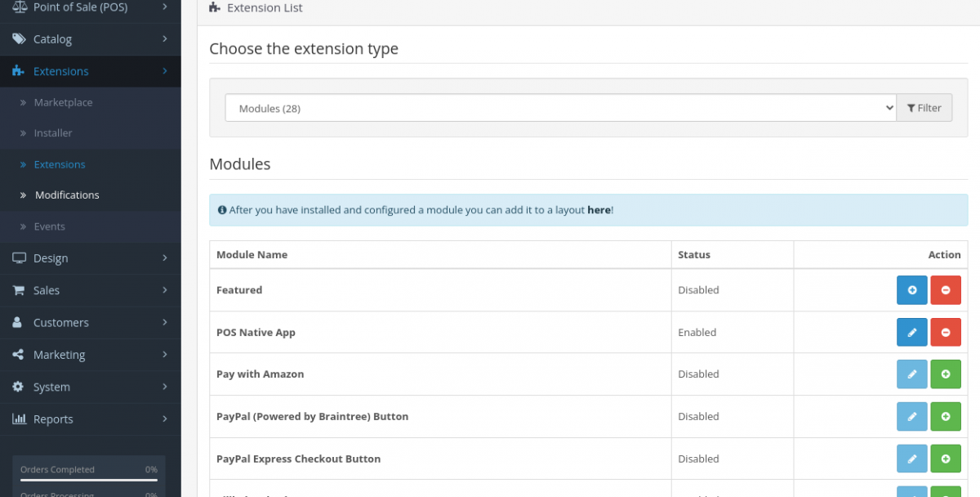Click the Orders Completed progress bar
This screenshot has height=497, width=980.
pyautogui.click(x=89, y=480)
